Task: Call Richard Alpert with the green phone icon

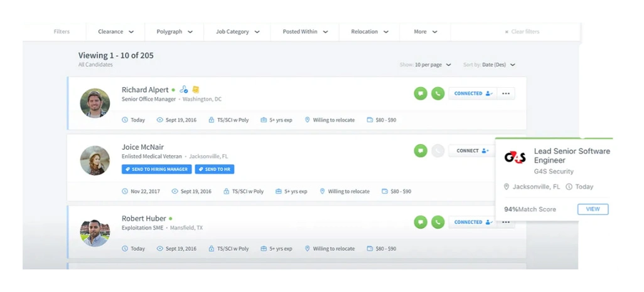Action: [x=438, y=93]
